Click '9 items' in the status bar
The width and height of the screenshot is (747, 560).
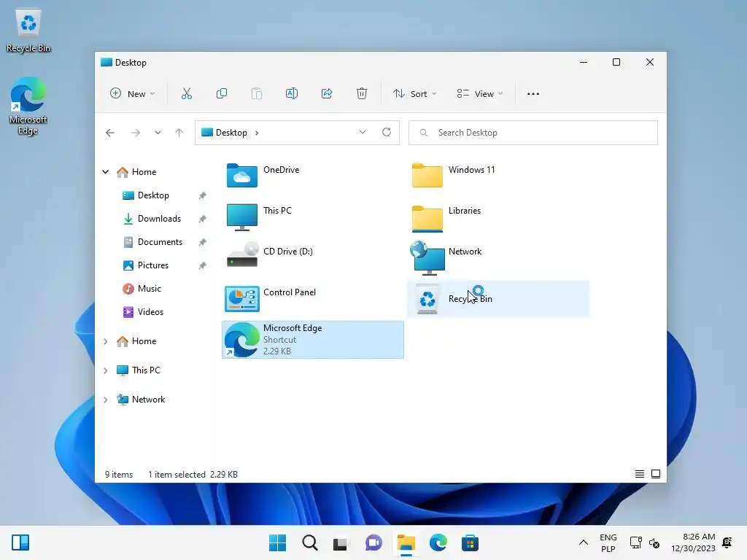coord(119,475)
